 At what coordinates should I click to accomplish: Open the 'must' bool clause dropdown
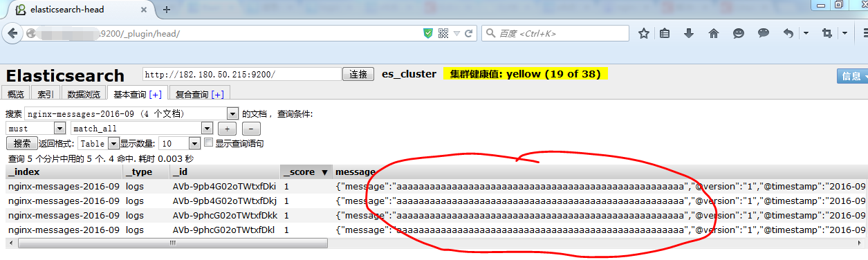click(x=35, y=128)
